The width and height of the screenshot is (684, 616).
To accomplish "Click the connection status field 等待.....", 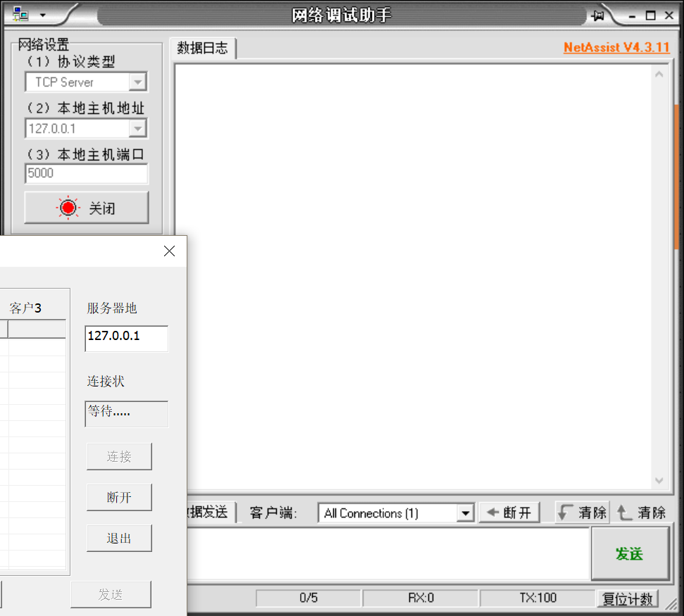I will [127, 414].
